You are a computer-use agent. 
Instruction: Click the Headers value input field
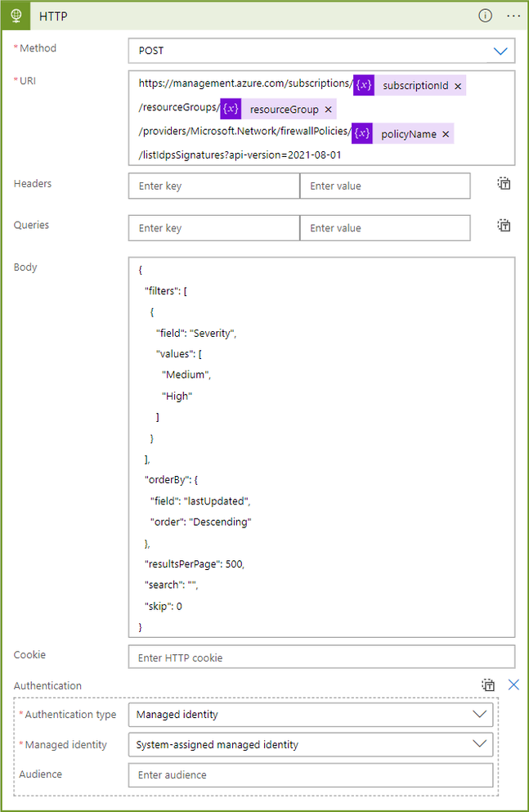pyautogui.click(x=385, y=186)
